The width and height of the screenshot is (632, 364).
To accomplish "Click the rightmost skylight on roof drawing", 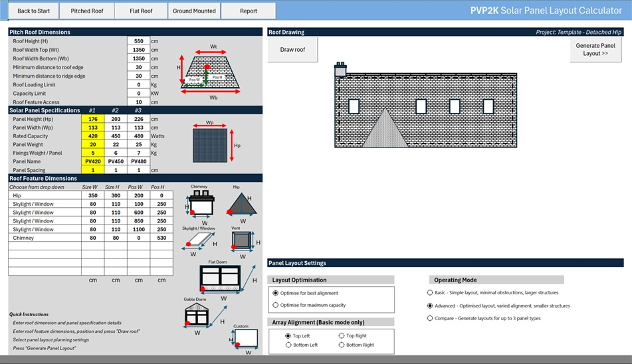I will [x=488, y=107].
